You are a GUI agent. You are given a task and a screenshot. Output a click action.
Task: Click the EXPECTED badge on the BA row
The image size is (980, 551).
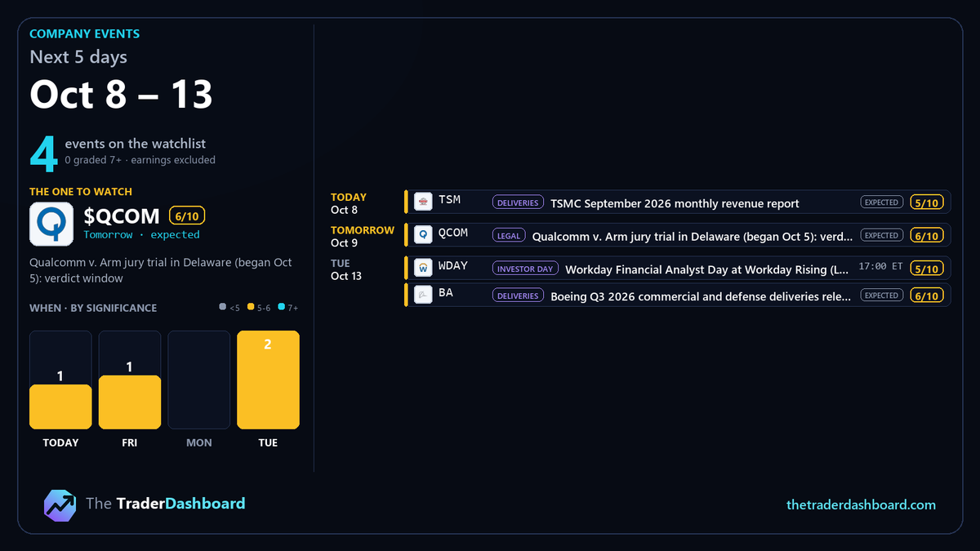click(x=881, y=295)
